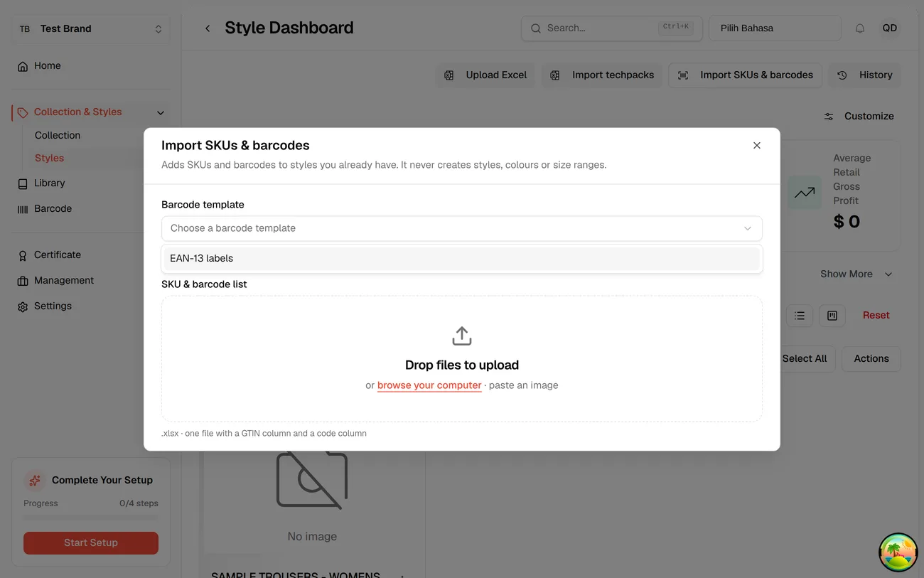This screenshot has height=578, width=924.
Task: Open the Collection submenu item
Action: 58,135
